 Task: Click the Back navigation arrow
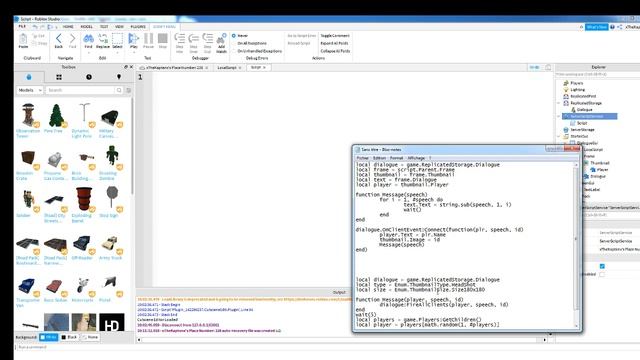(x=59, y=39)
